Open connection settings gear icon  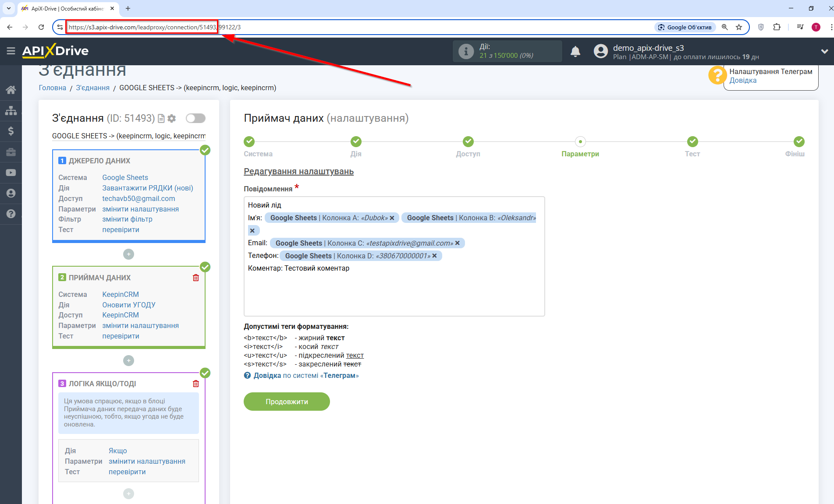[x=172, y=118]
